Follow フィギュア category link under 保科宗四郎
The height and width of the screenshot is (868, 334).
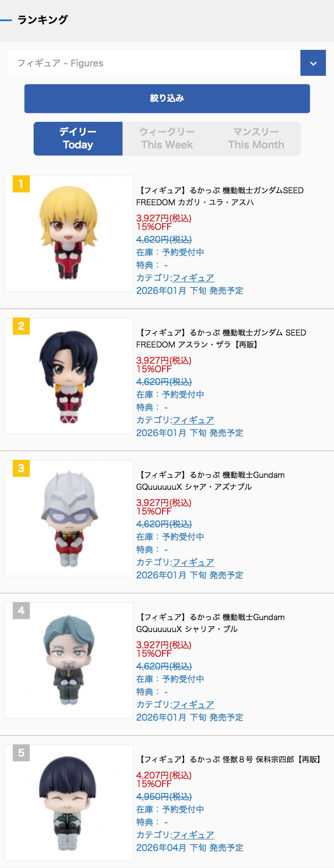pyautogui.click(x=193, y=835)
